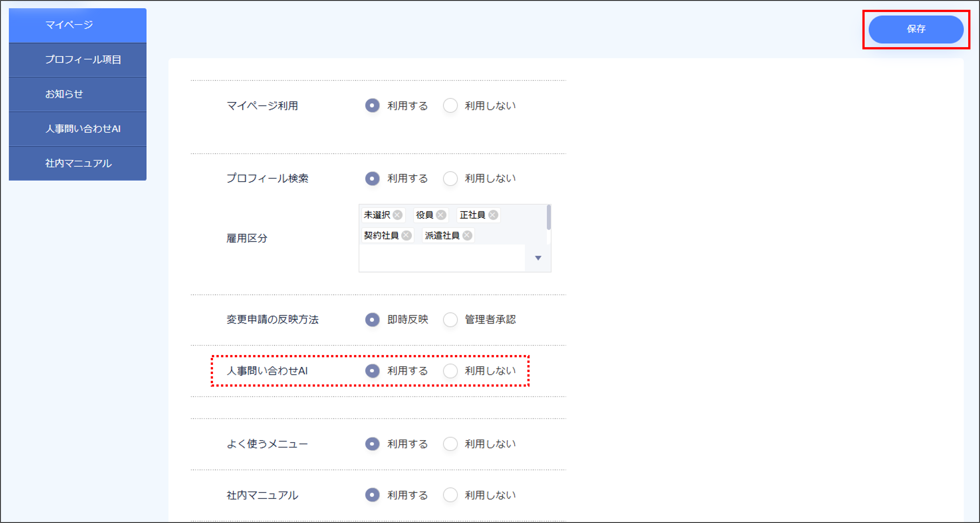The image size is (980, 523).
Task: Open お知らせ in the sidebar
Action: [x=78, y=94]
